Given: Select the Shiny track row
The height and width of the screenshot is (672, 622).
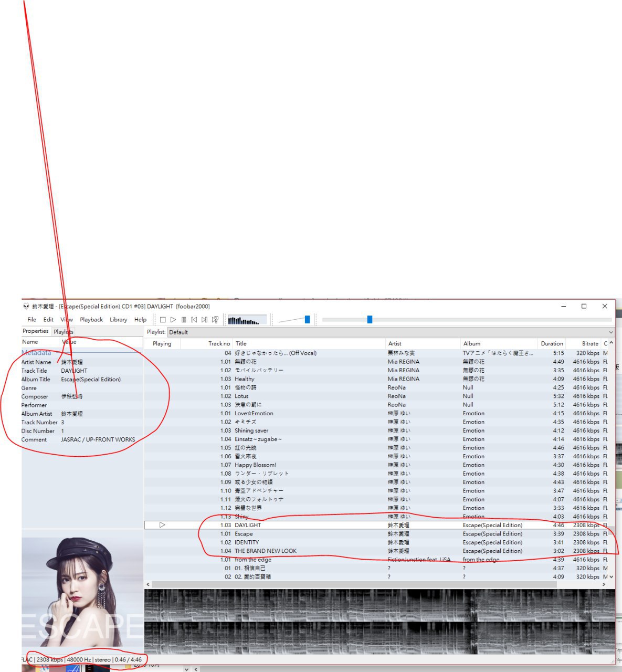Looking at the screenshot, I should (376, 517).
